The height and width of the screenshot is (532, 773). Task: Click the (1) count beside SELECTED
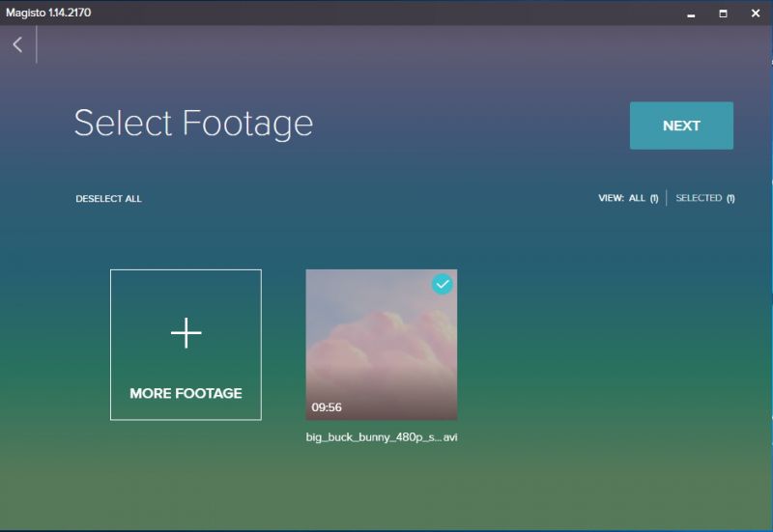730,198
